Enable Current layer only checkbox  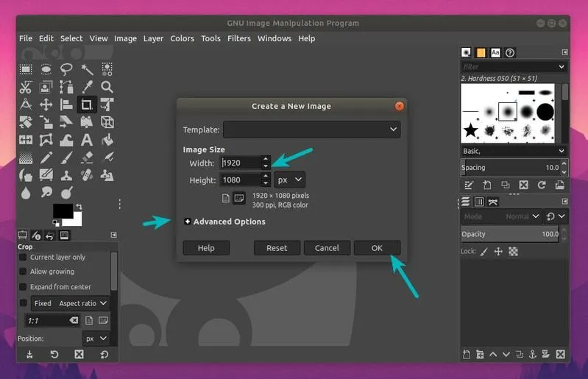click(x=23, y=257)
